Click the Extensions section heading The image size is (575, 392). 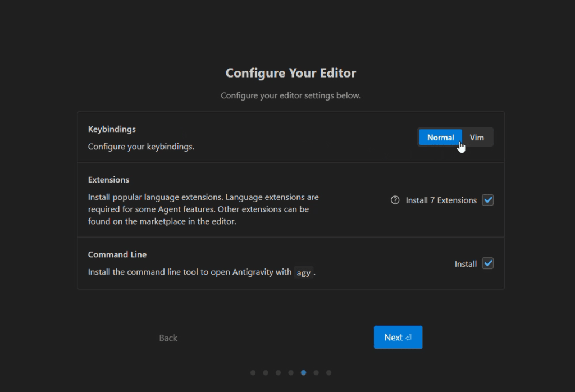pos(108,180)
